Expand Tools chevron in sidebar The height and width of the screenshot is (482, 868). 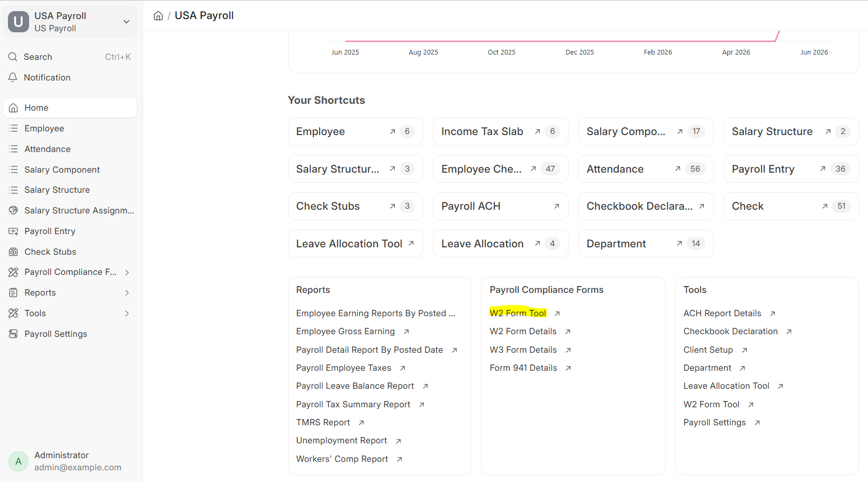pyautogui.click(x=127, y=314)
